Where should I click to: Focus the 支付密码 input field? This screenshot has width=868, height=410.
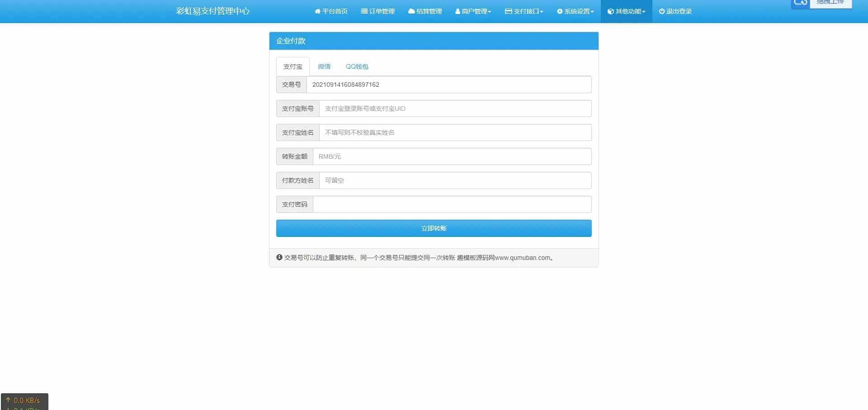(452, 204)
